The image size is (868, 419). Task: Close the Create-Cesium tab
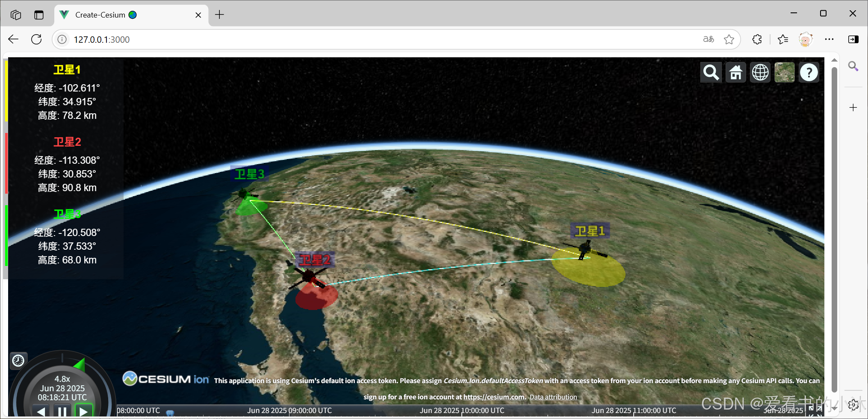198,15
